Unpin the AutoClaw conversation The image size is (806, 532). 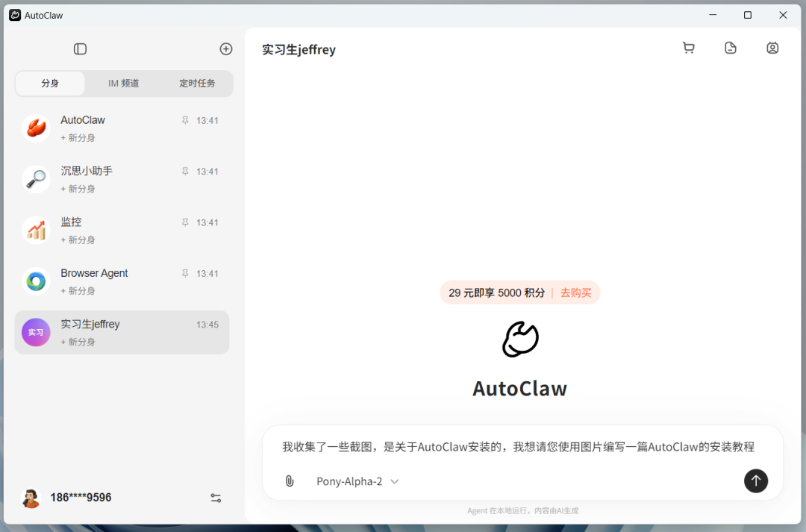[x=184, y=119]
